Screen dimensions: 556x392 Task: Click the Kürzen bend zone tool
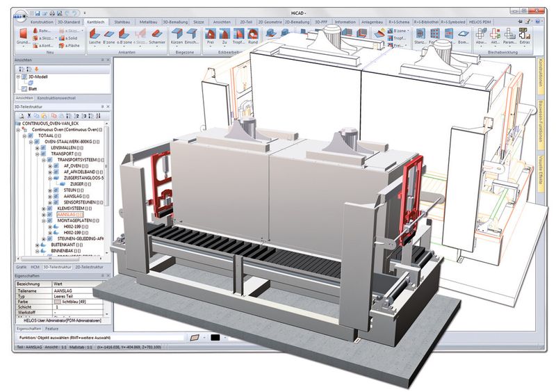point(177,37)
